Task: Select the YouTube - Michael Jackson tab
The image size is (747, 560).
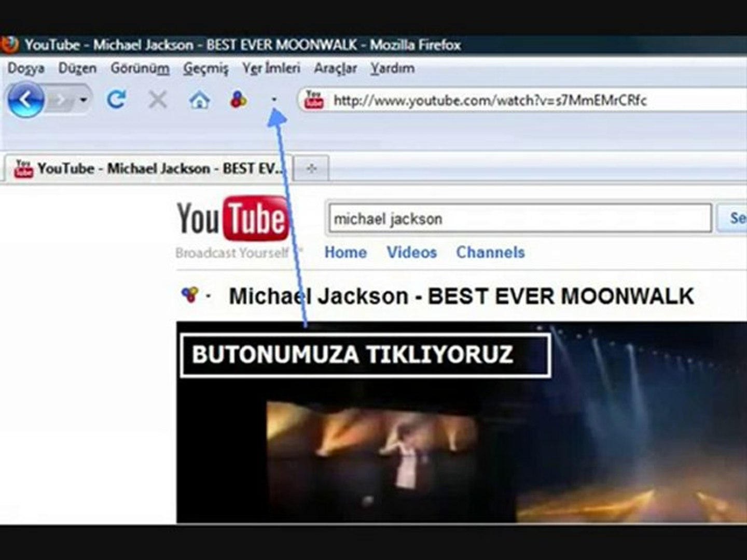Action: (148, 169)
